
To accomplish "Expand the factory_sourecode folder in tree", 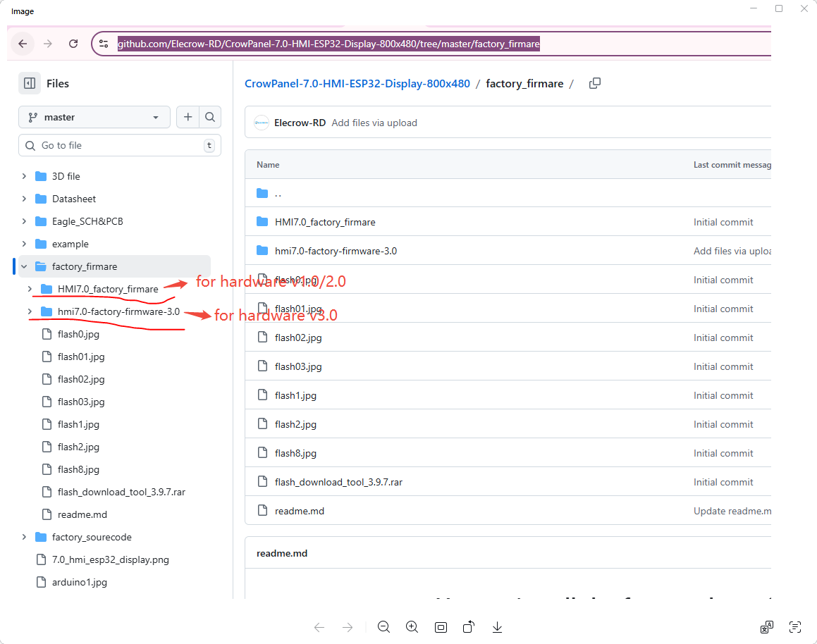I will tap(25, 537).
